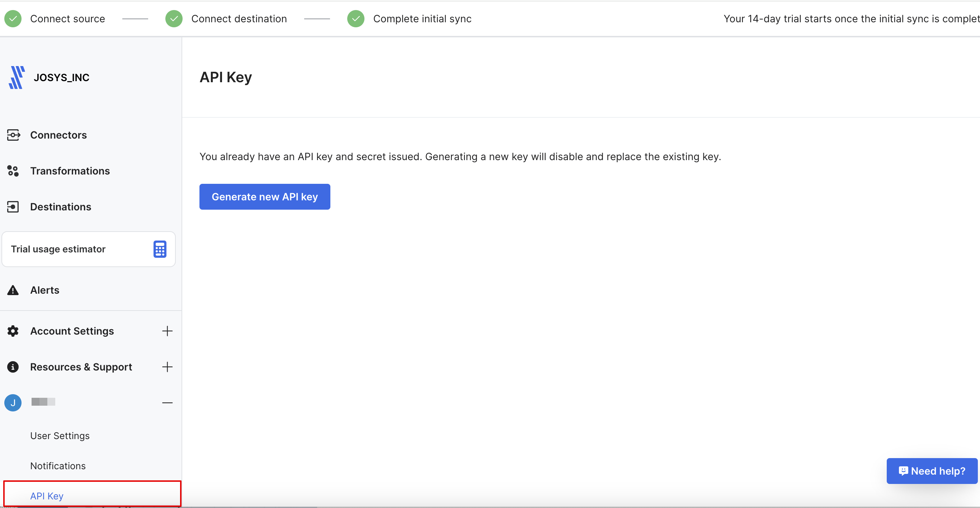Click the Destinations sidebar icon
The height and width of the screenshot is (508, 980).
[x=13, y=207]
